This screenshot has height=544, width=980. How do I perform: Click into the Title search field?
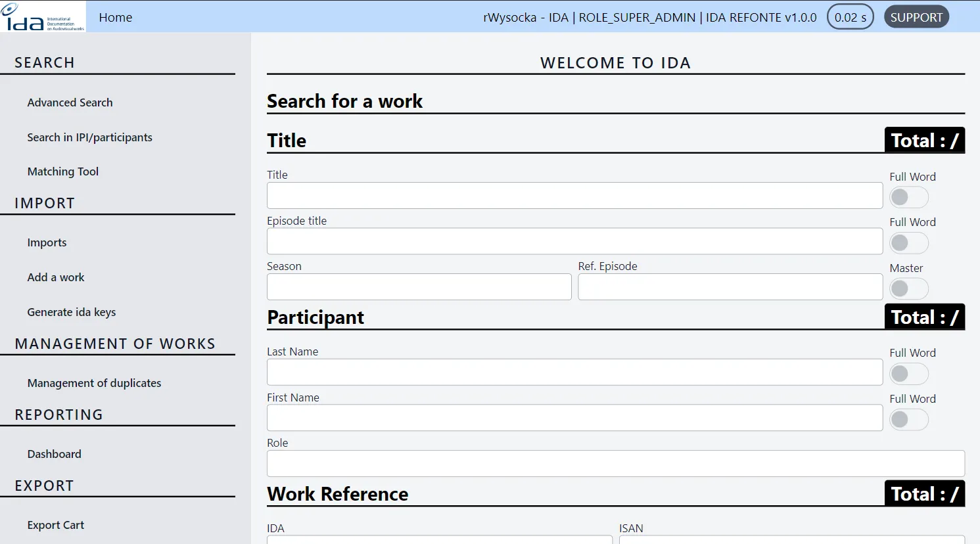[574, 196]
